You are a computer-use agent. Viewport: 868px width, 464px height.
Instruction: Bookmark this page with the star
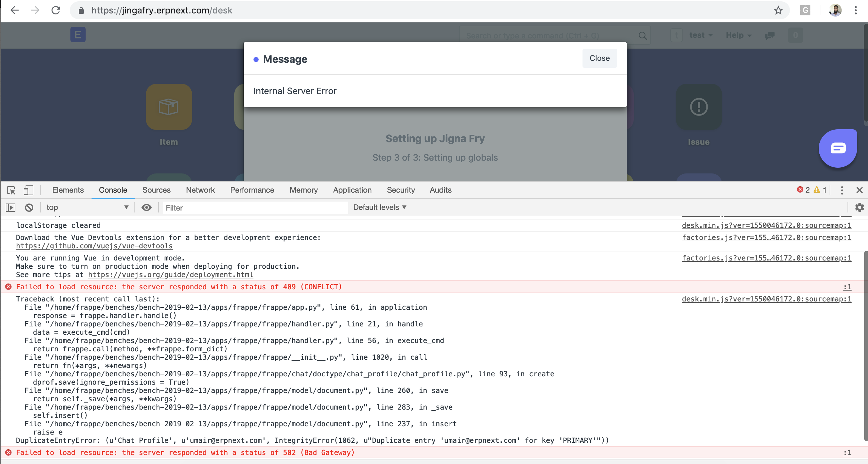(778, 11)
